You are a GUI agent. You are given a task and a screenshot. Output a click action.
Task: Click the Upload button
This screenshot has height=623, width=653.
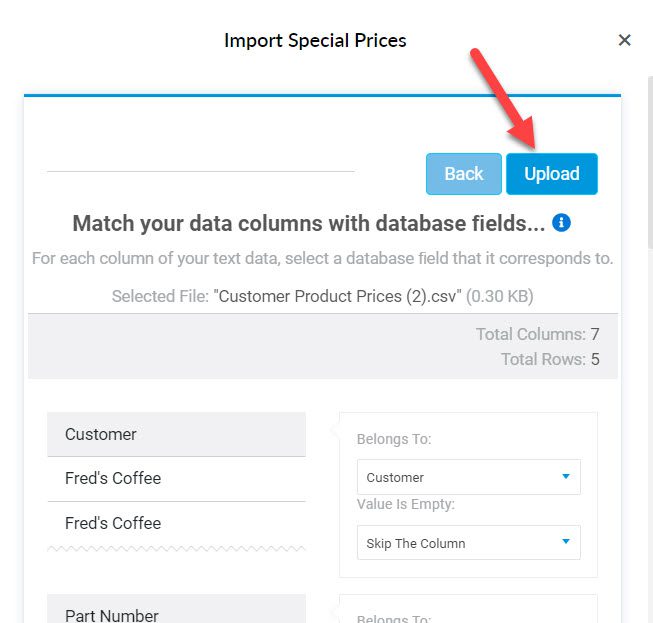tap(552, 174)
